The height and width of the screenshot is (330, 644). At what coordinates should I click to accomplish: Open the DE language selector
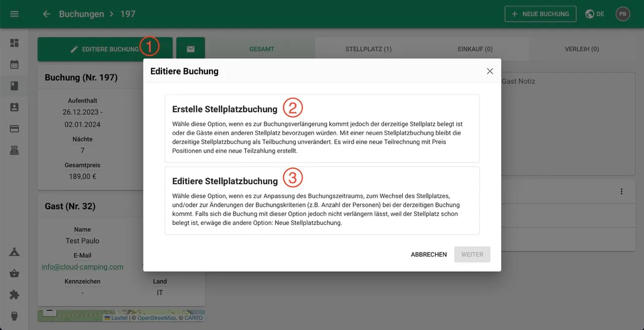pyautogui.click(x=595, y=14)
